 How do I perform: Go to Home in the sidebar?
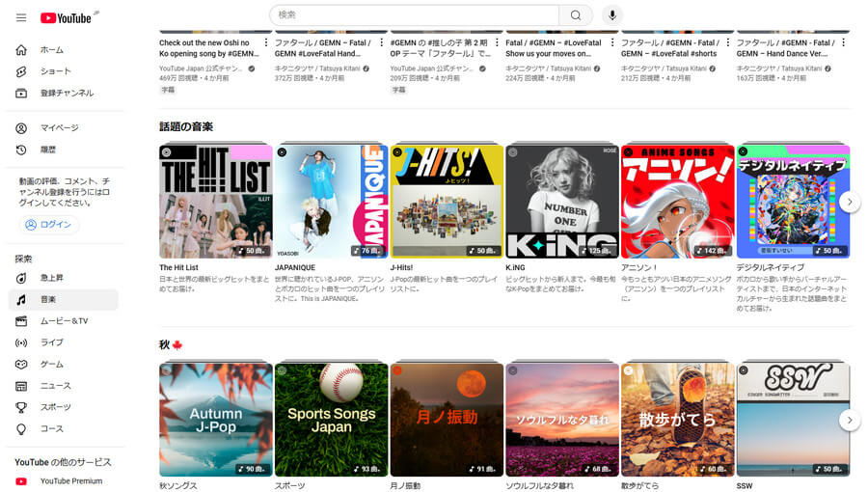click(x=51, y=49)
